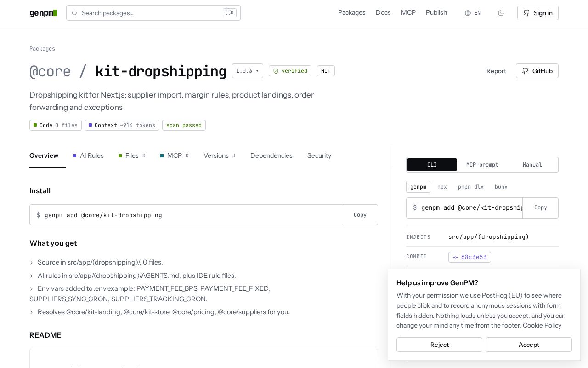Click the @core scope link
588x368 pixels.
50,71
